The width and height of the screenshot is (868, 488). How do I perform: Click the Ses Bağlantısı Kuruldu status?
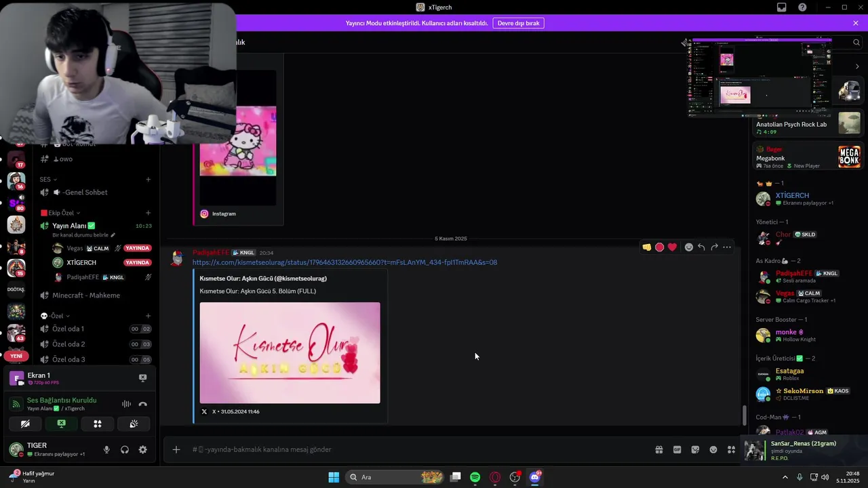(62, 400)
